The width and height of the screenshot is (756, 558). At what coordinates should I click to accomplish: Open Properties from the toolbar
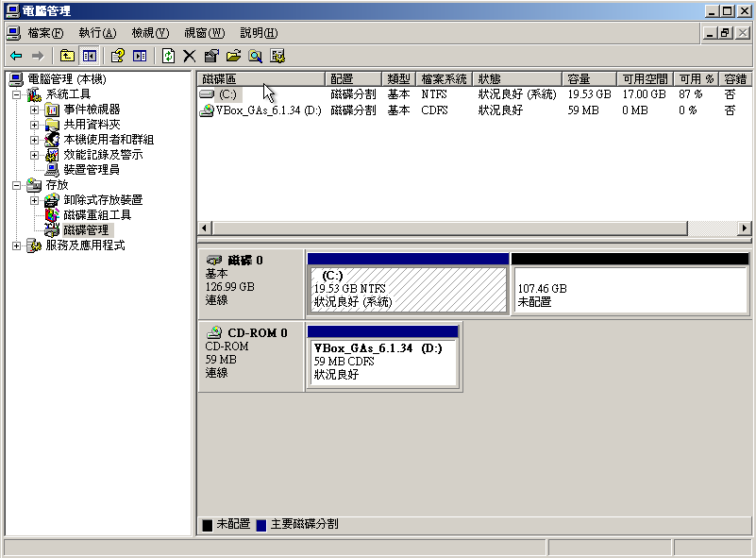pos(211,56)
